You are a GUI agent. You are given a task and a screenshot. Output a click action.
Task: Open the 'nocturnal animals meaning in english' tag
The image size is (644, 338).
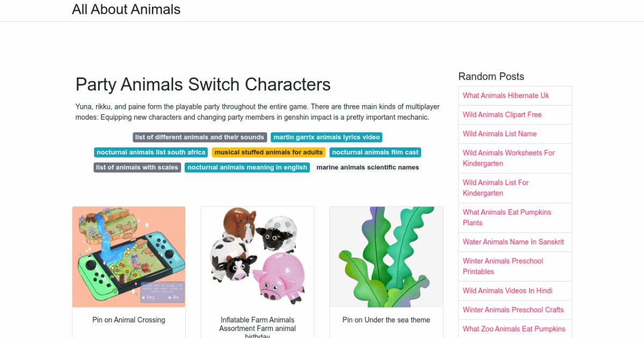pyautogui.click(x=247, y=167)
